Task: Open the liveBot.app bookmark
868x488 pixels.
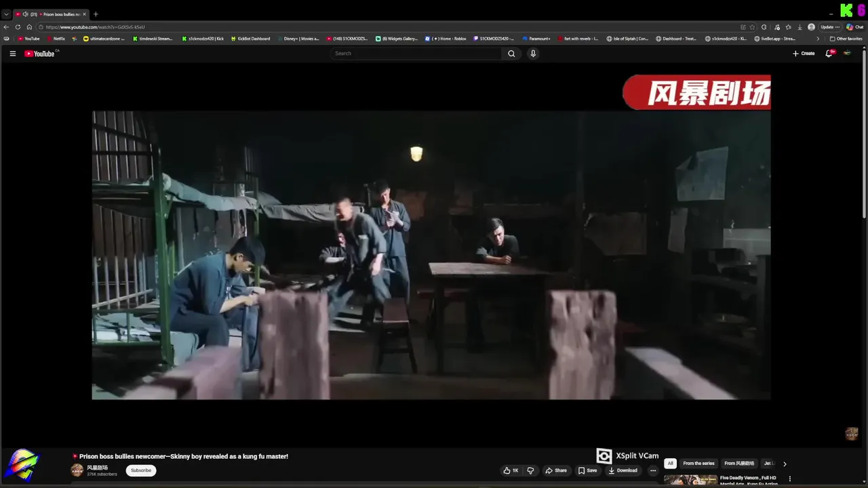Action: [x=775, y=39]
